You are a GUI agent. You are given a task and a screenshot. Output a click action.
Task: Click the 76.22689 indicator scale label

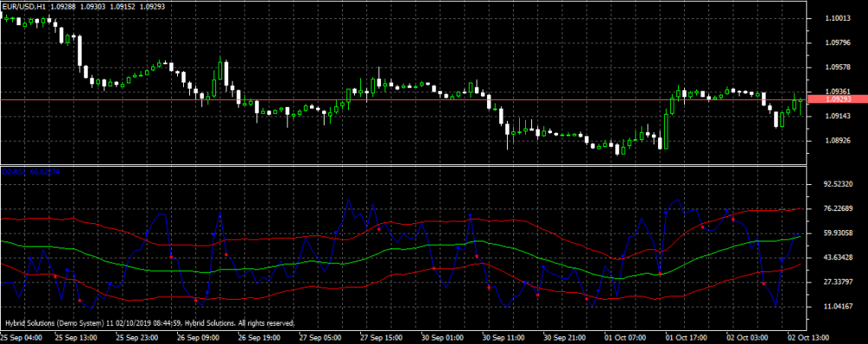coord(838,208)
